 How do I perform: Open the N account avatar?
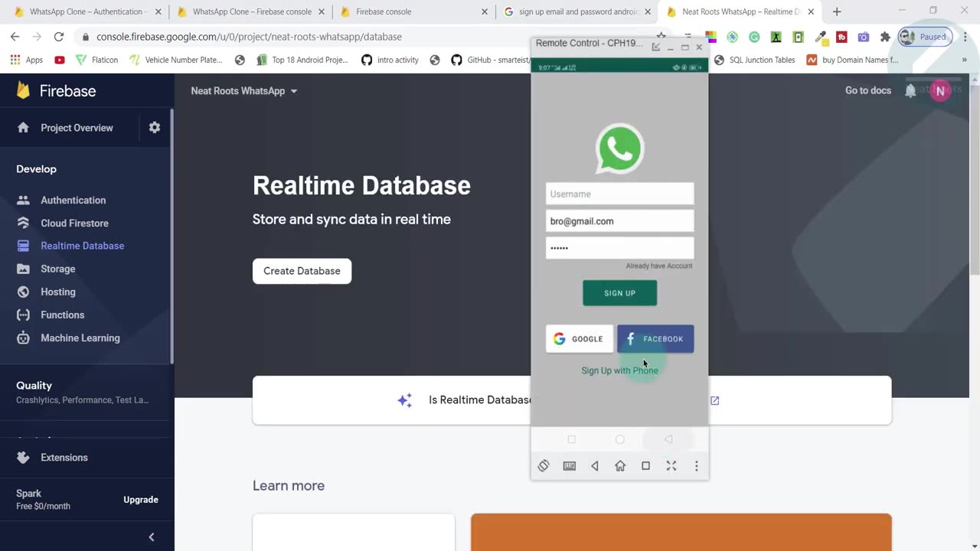coord(940,91)
